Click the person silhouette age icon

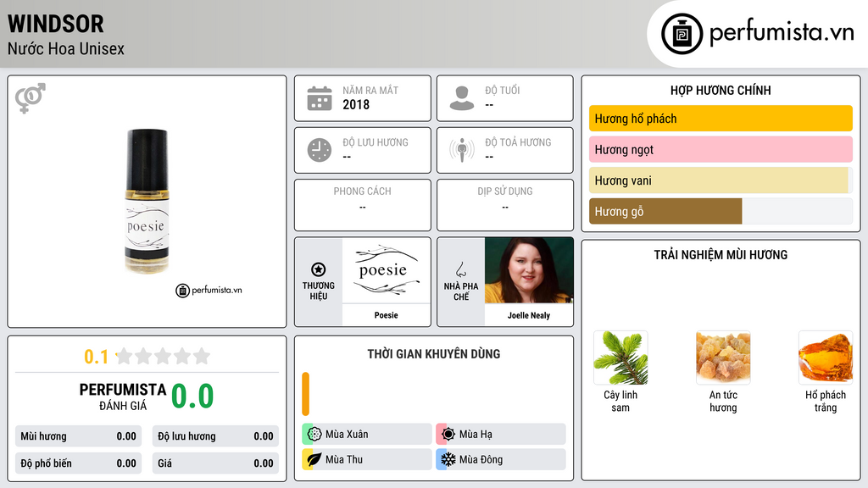462,98
